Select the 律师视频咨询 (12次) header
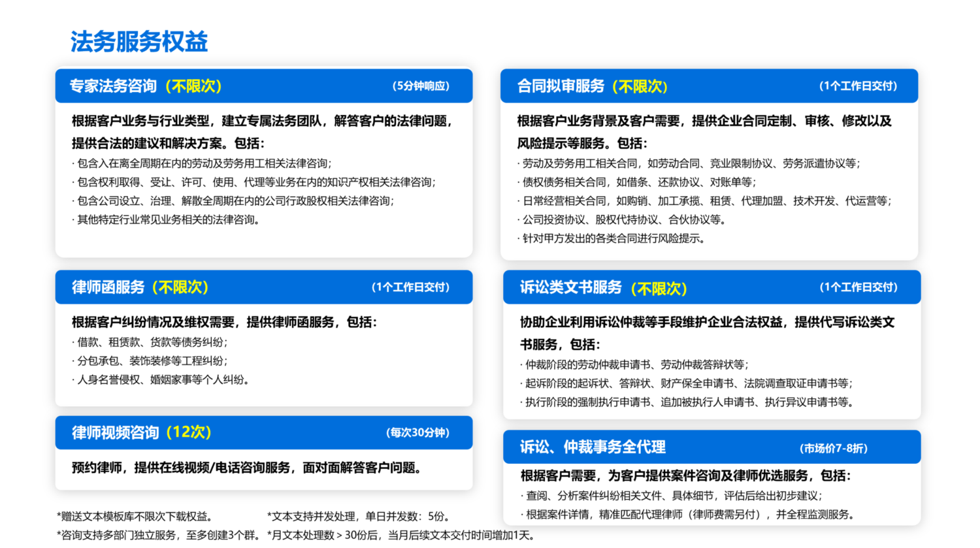This screenshot has height=548, width=980. (x=264, y=432)
